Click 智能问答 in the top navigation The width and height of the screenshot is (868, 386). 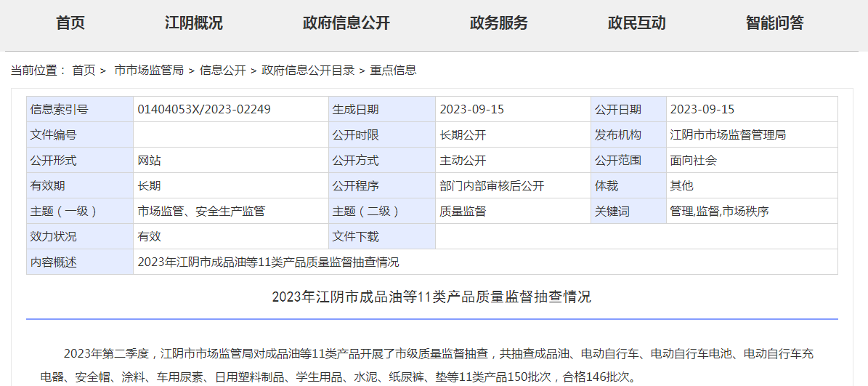pos(774,23)
